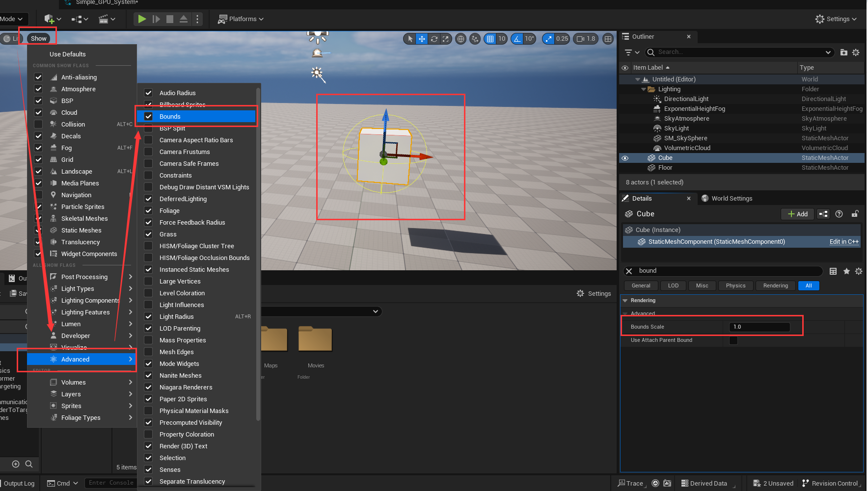Click the camera speed icon

click(581, 39)
